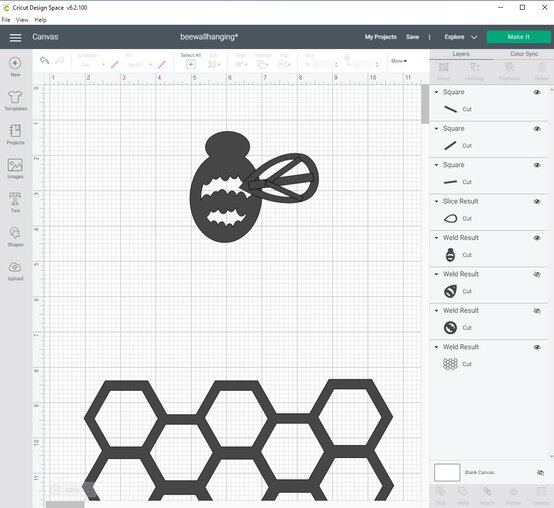Click the Weld tool icon
Viewport: 554px width, 508px height.
(x=463, y=491)
